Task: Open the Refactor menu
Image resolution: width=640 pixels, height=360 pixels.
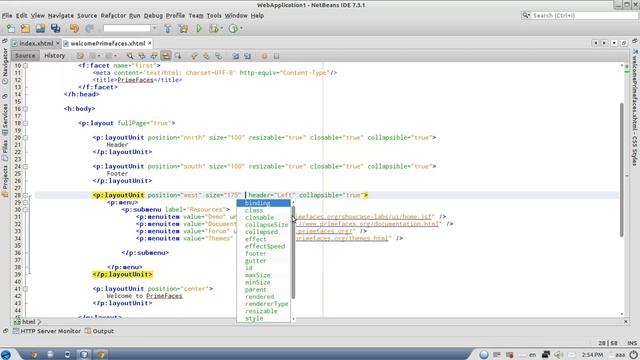Action: click(113, 16)
